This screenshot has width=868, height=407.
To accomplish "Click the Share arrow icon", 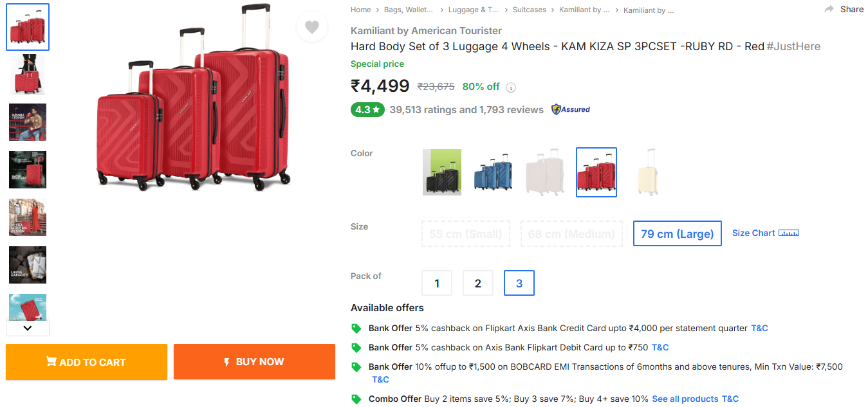I will click(829, 9).
